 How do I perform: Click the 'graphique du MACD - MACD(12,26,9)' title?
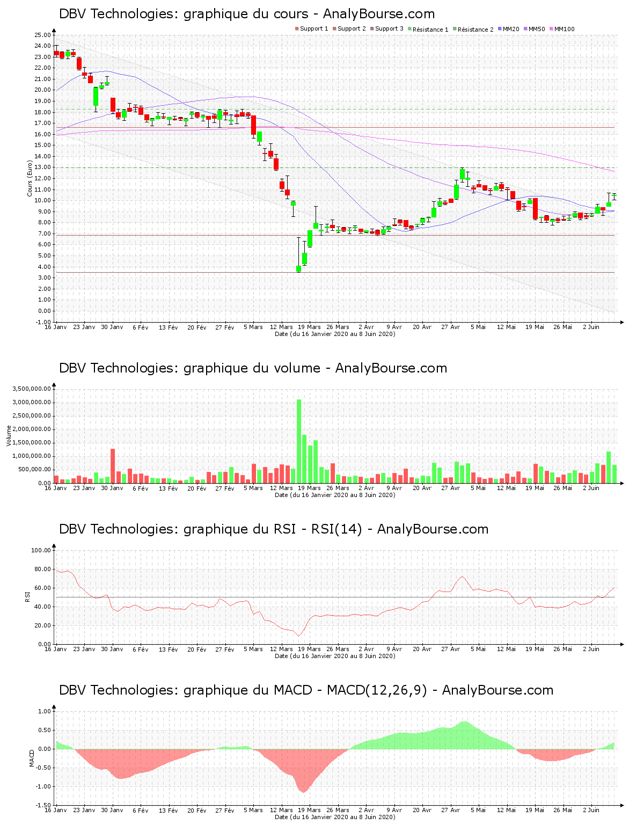pyautogui.click(x=305, y=690)
